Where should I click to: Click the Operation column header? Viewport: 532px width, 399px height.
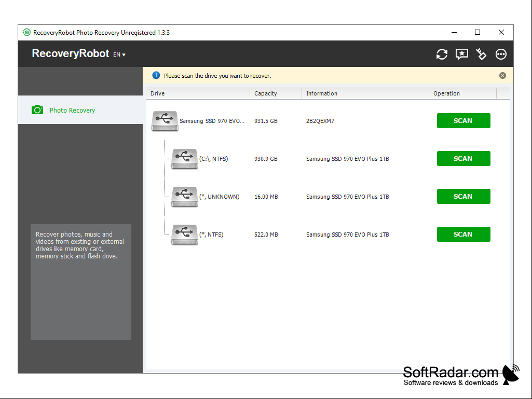pyautogui.click(x=463, y=93)
